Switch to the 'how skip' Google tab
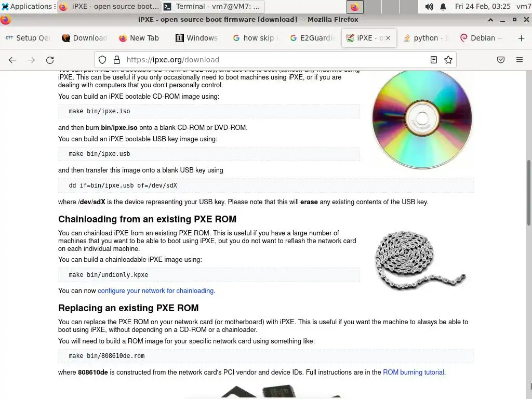 click(255, 38)
